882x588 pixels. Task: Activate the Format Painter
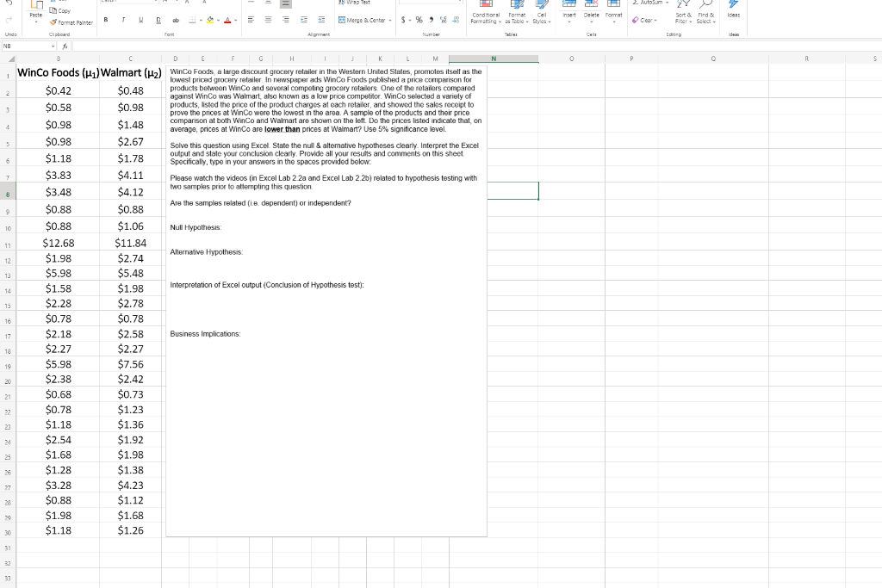tap(71, 22)
